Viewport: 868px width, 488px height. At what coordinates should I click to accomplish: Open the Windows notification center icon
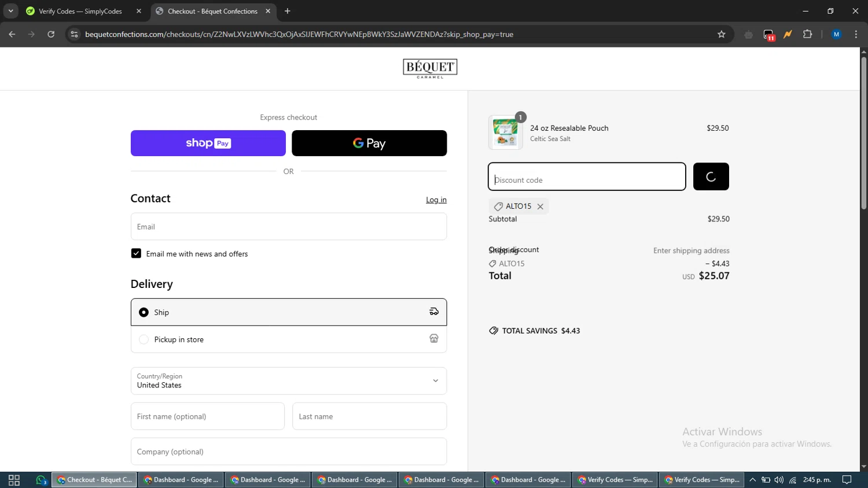click(847, 480)
